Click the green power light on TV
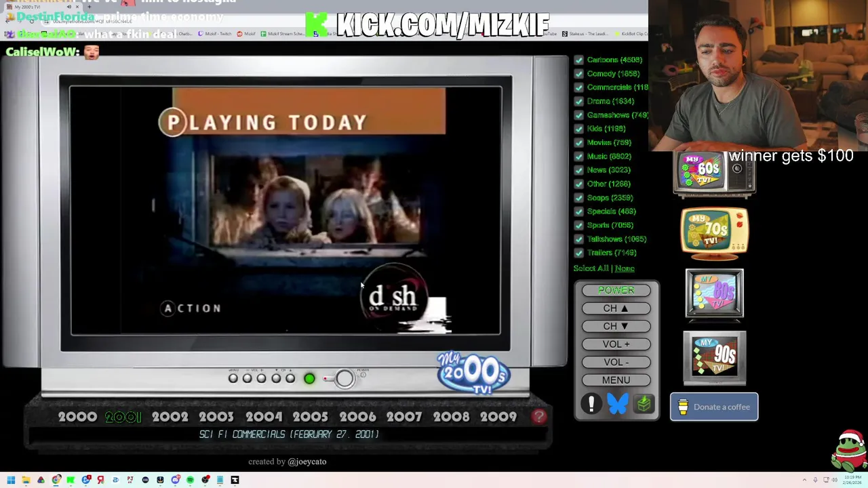The image size is (868, 488). point(309,379)
